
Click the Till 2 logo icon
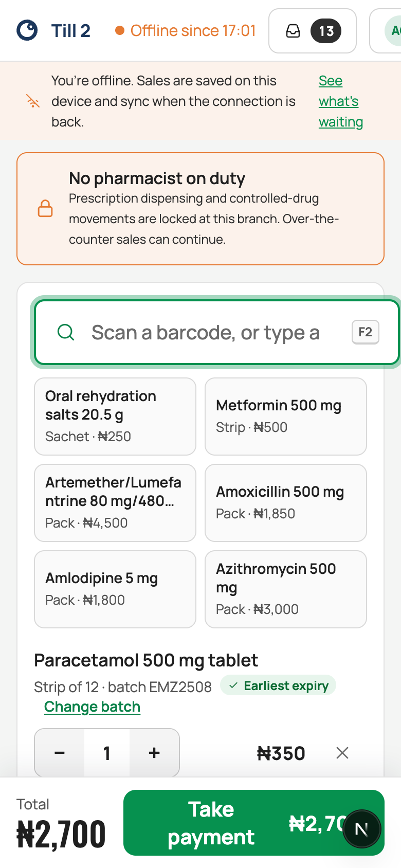[x=27, y=30]
